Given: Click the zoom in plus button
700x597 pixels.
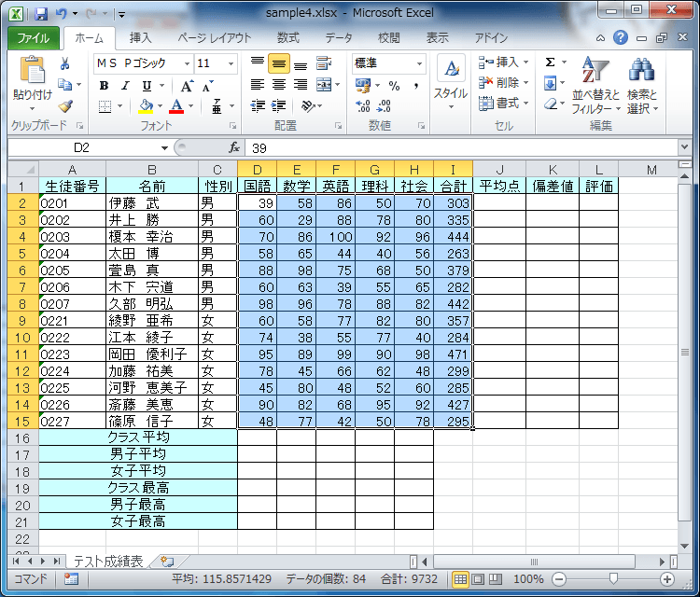Looking at the screenshot, I should pos(667,579).
